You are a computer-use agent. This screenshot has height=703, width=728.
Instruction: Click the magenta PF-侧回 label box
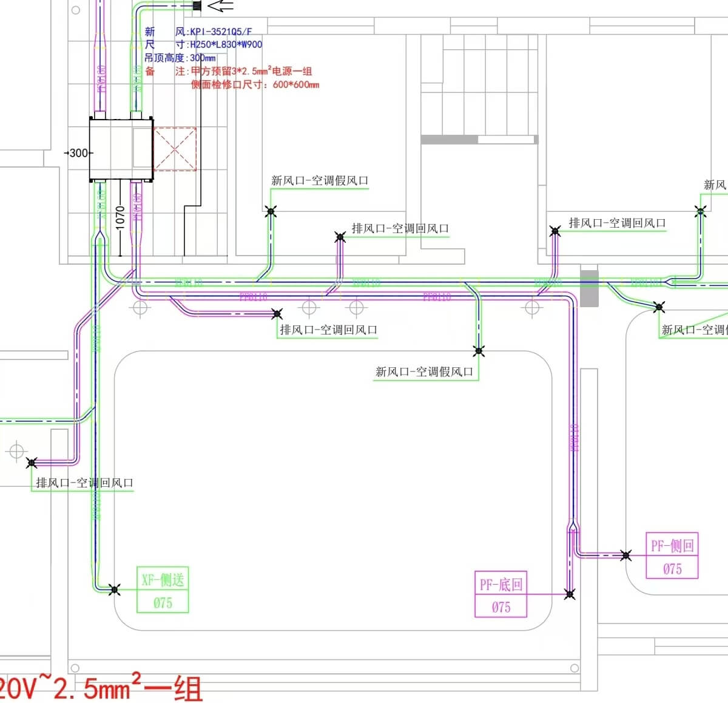pos(672,556)
